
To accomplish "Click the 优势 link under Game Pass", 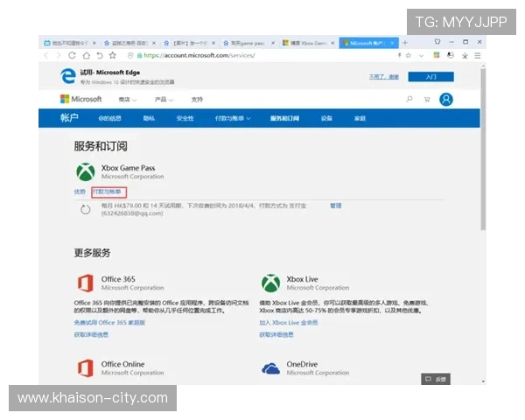I will coord(80,192).
